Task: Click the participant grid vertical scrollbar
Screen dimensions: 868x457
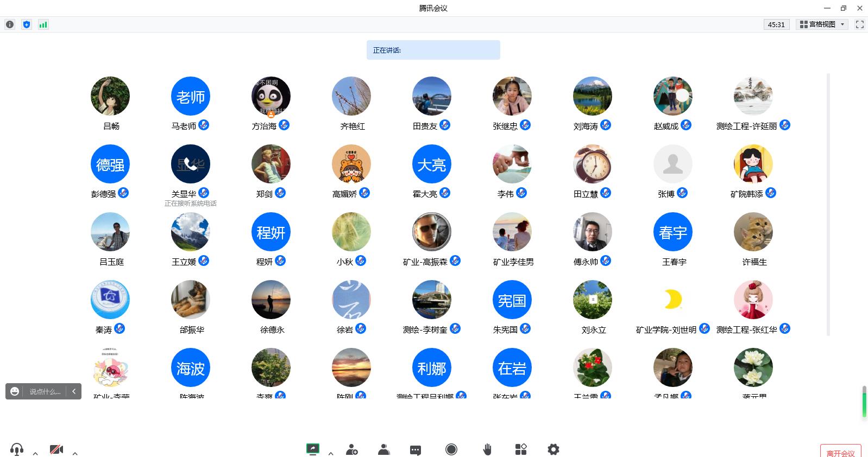Action: [829, 204]
